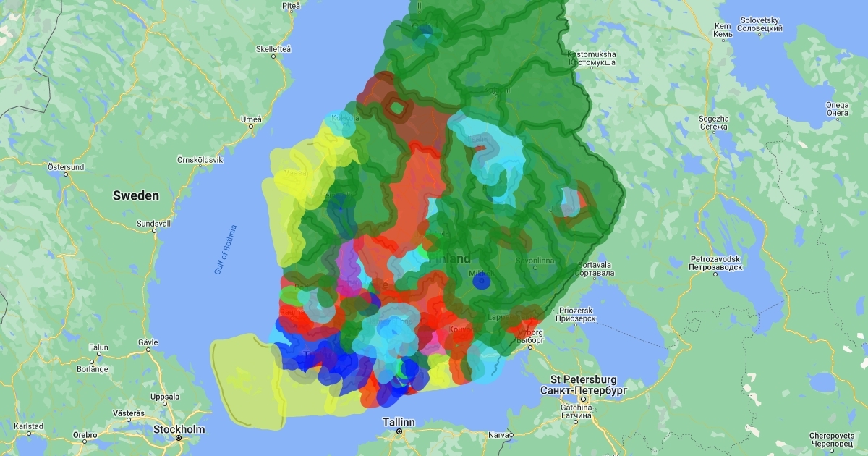Click the blue circle near Mikkeli
Image resolution: width=868 pixels, height=456 pixels.
click(480, 282)
